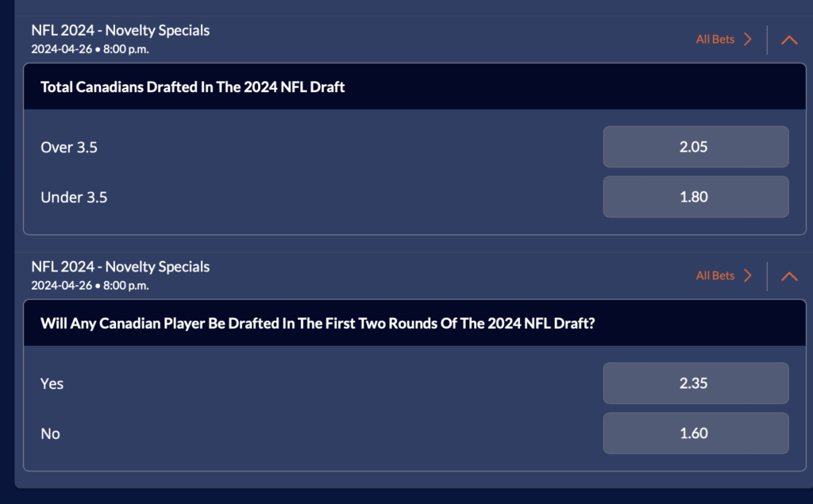The height and width of the screenshot is (504, 813).
Task: Click arrow icon beside All Bets for Total Canadians market
Action: click(x=747, y=40)
